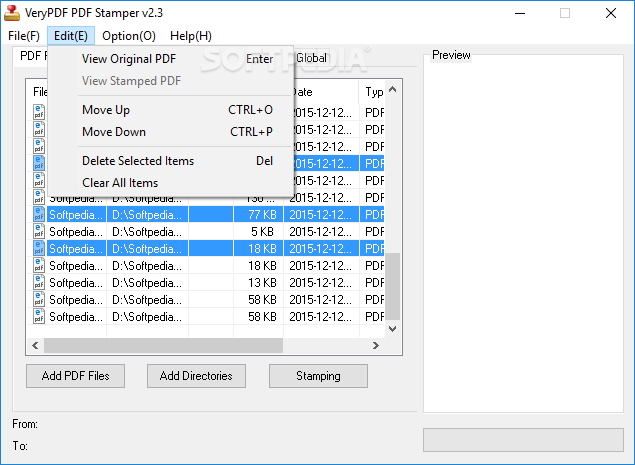Image resolution: width=635 pixels, height=465 pixels.
Task: Close the VeryPDF PDF Stamper window
Action: point(611,13)
